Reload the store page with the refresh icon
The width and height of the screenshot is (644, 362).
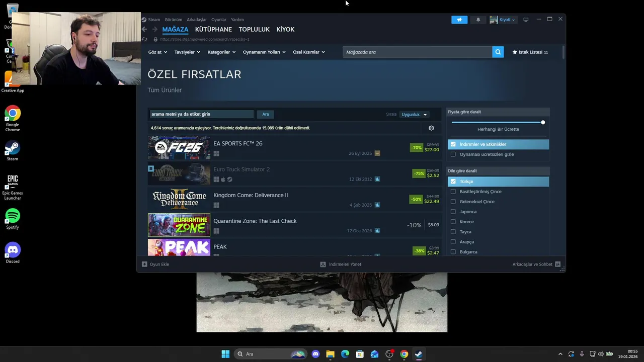[145, 39]
